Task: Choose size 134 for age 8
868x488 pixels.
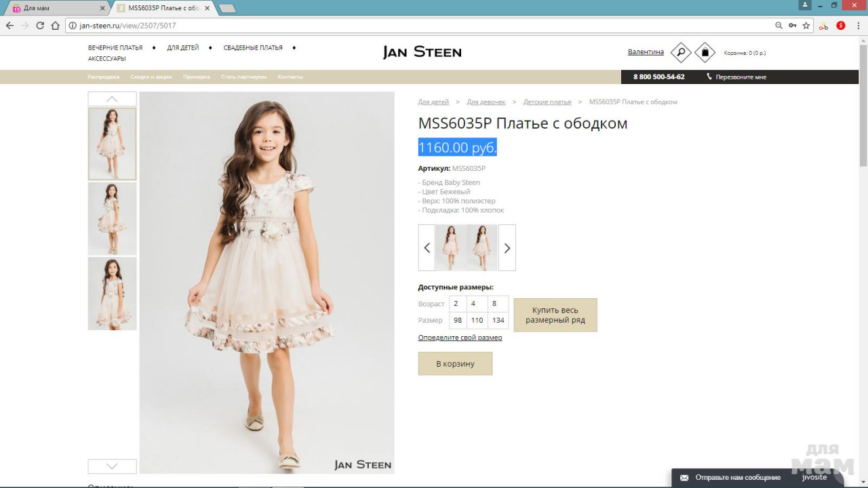Action: [x=498, y=320]
